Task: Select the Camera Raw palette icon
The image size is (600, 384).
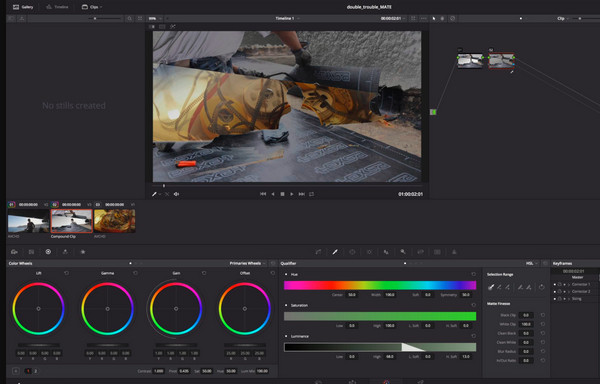Action: [15, 252]
